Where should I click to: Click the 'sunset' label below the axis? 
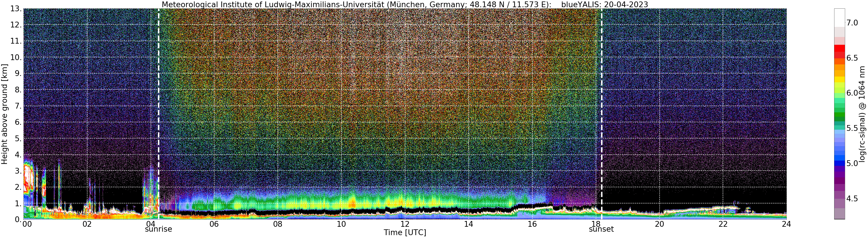tap(601, 229)
